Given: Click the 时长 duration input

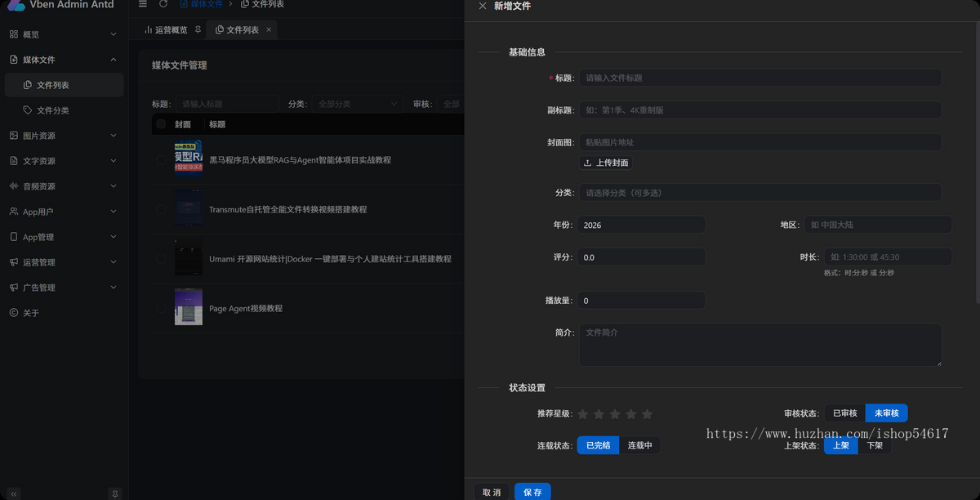Looking at the screenshot, I should tap(888, 257).
